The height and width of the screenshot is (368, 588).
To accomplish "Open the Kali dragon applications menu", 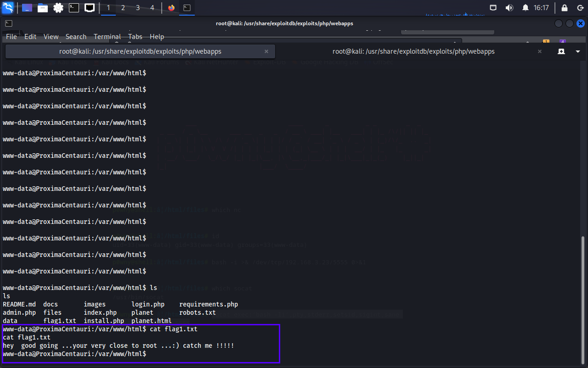I will click(8, 7).
